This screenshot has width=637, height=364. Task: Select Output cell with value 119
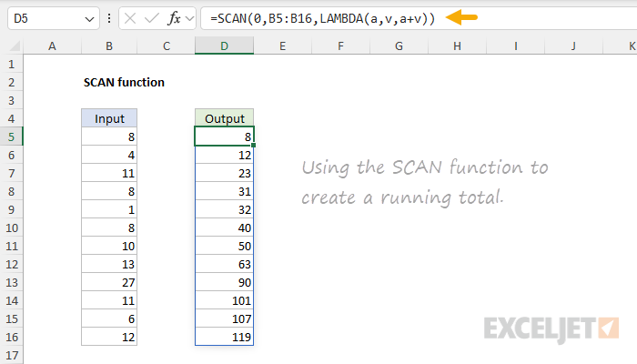(x=224, y=337)
